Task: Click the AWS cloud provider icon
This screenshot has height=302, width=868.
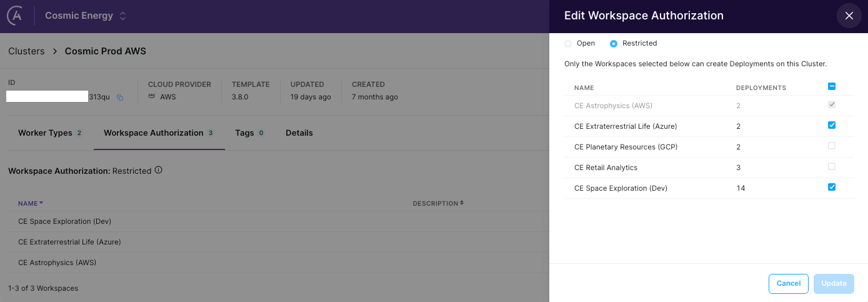Action: [x=152, y=97]
